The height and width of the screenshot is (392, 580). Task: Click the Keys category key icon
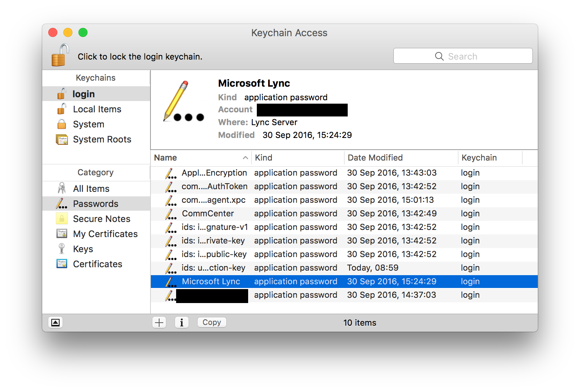[x=62, y=249]
